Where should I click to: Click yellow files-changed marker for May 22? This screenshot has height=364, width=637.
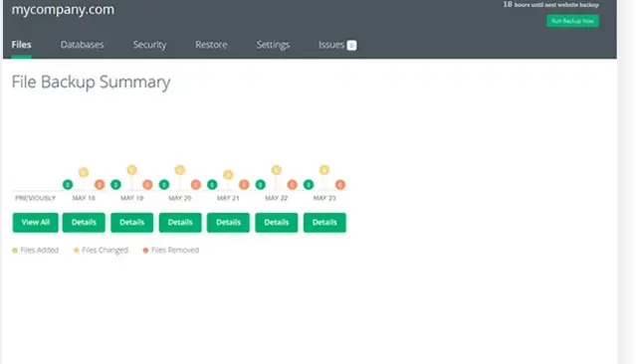pos(277,170)
